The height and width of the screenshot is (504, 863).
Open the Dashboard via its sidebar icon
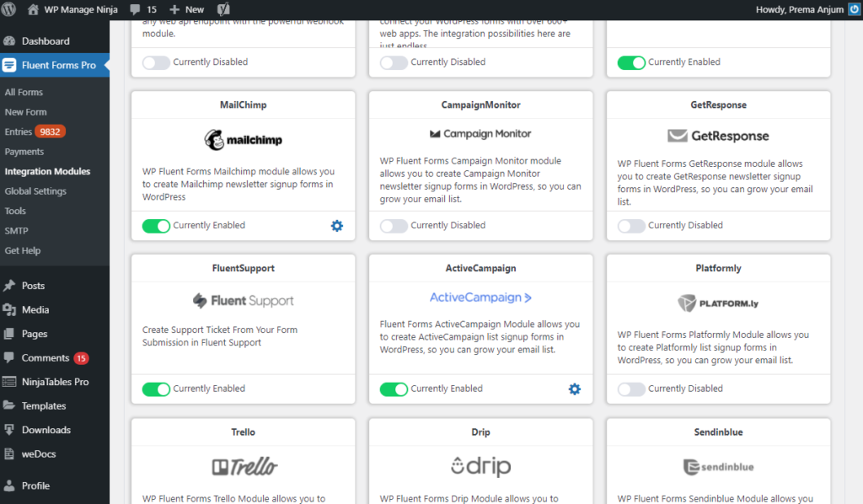(x=10, y=40)
